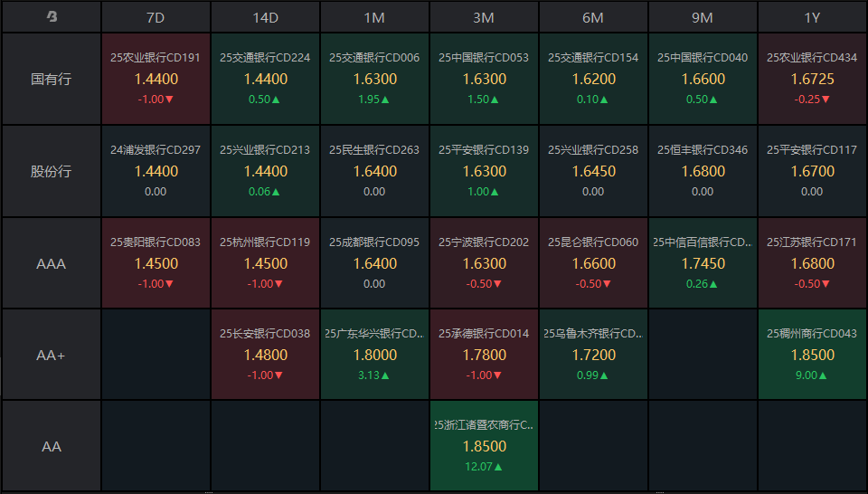Open the 25农业银行CD191 quote cell
868x494 pixels.
156,79
